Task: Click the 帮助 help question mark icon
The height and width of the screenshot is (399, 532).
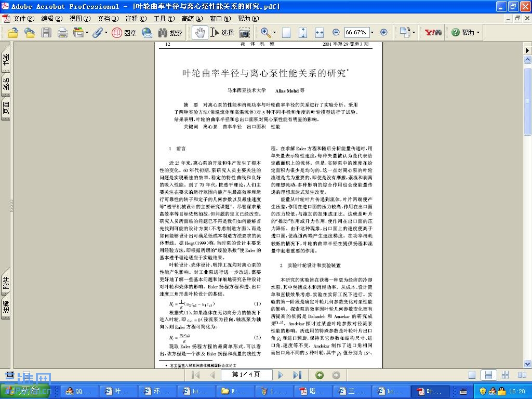Action: 455,32
